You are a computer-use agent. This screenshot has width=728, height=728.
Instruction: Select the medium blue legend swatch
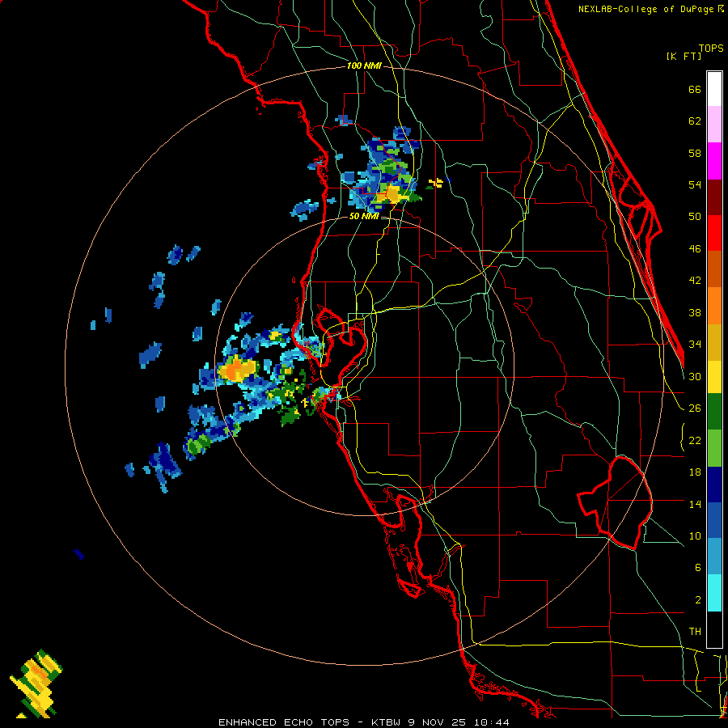pyautogui.click(x=714, y=520)
